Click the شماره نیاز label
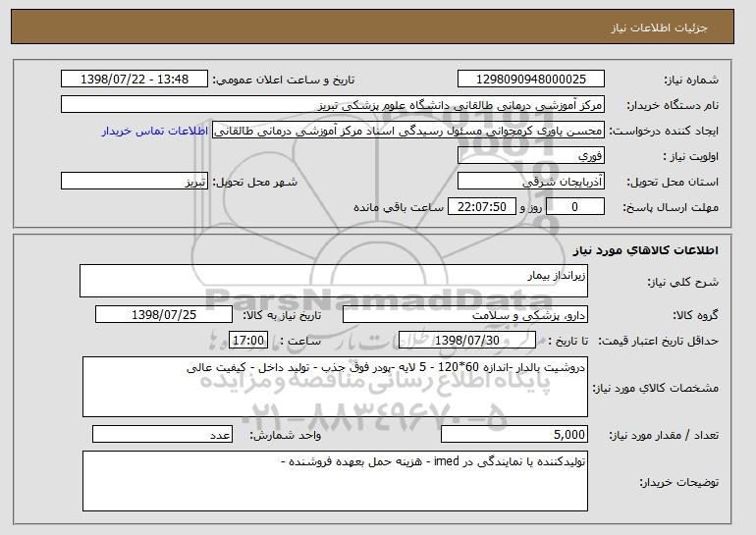Screen dimensions: 756x535 pos(691,80)
